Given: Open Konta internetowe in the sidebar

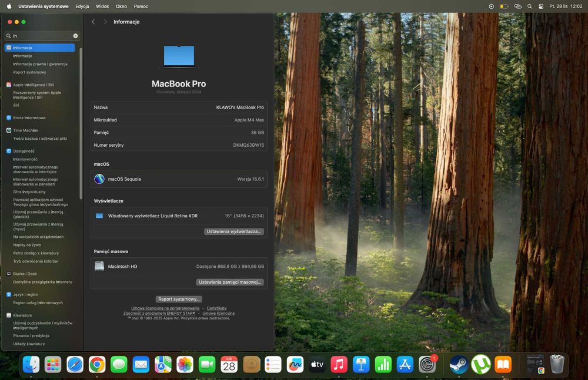Looking at the screenshot, I should tap(29, 117).
